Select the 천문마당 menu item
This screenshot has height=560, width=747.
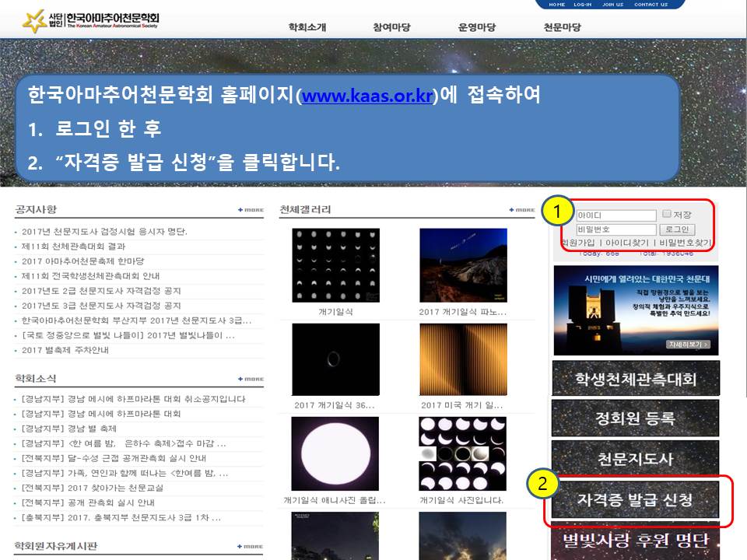563,25
